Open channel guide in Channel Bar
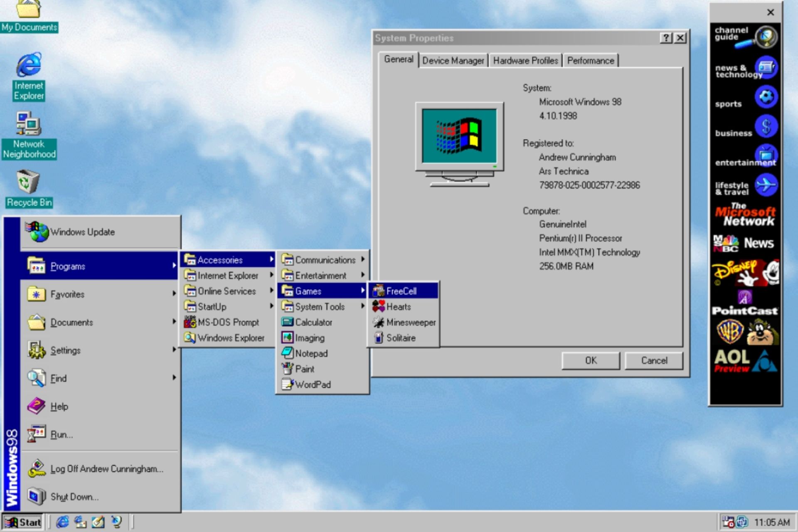Screen dimensions: 798x532 [746, 37]
